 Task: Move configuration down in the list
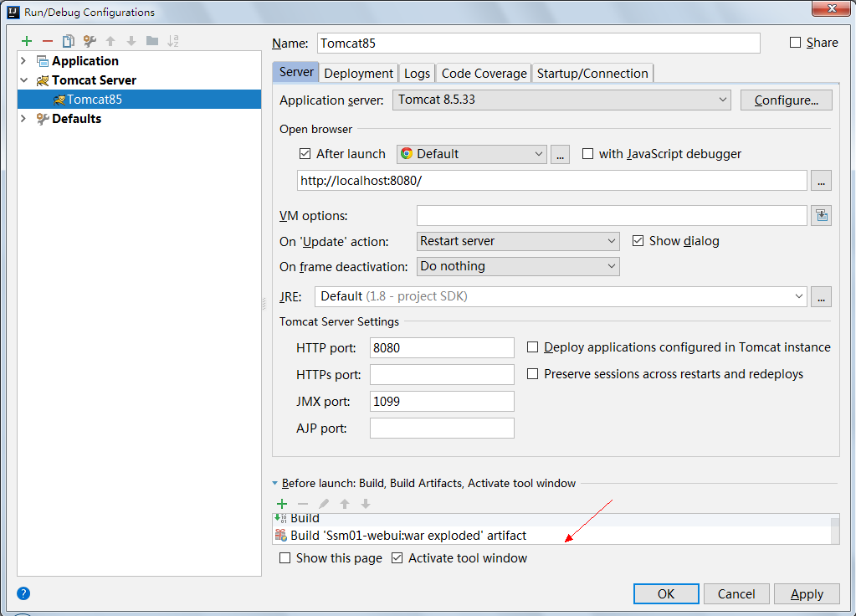131,41
